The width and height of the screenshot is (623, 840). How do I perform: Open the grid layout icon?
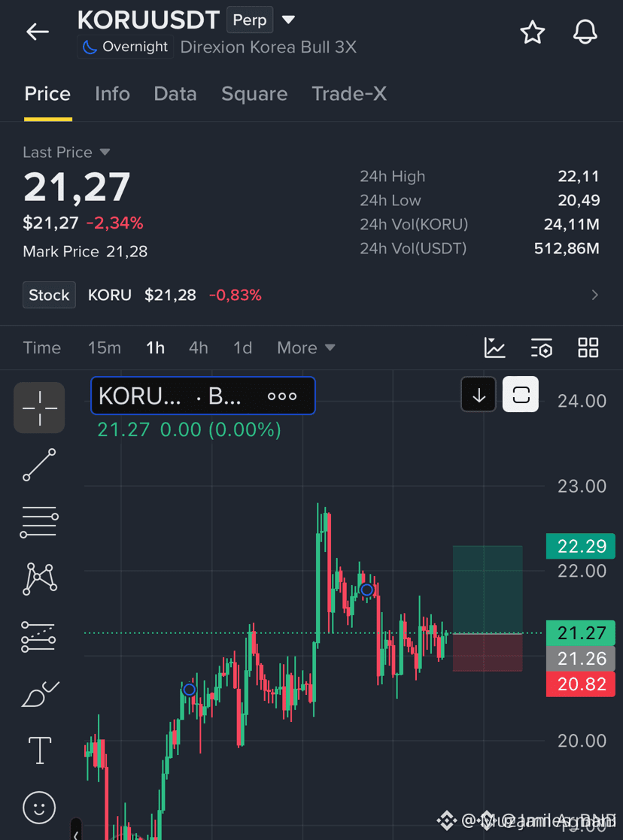point(588,347)
